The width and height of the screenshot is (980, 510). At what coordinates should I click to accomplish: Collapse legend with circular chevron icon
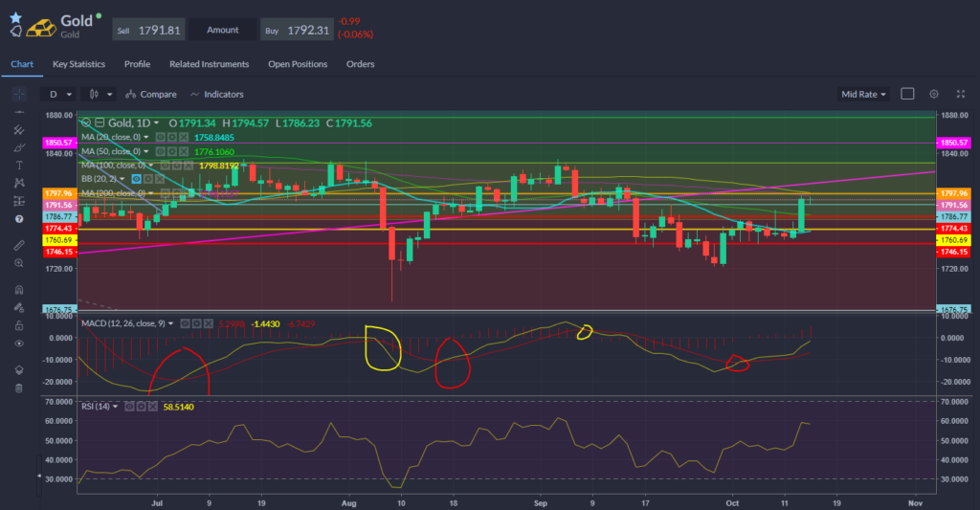coord(85,122)
